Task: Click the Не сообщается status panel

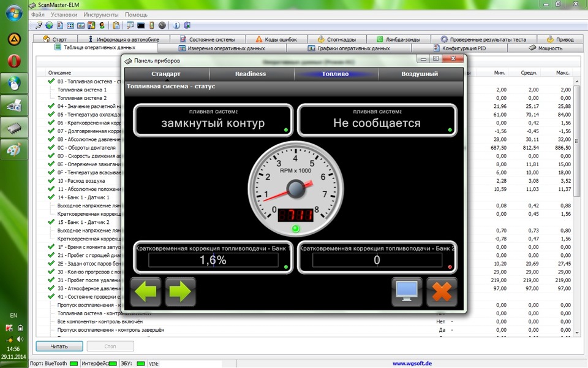Action: [x=377, y=120]
